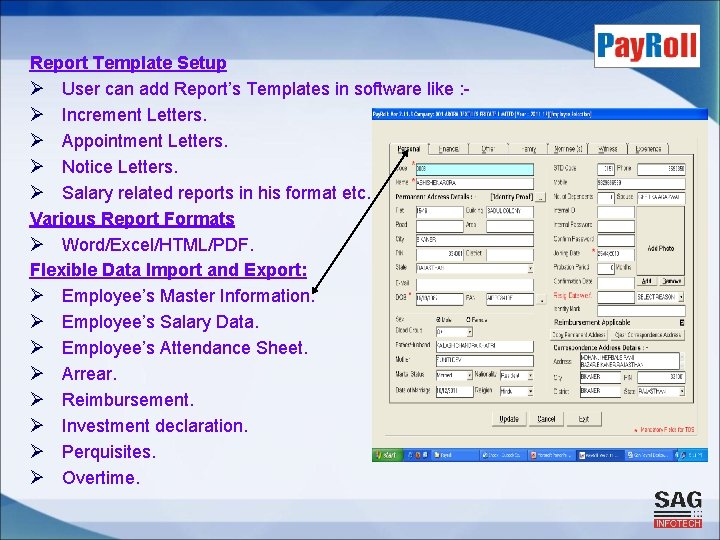The height and width of the screenshot is (540, 720).
Task: Click the Probation Period months field
Action: tap(606, 268)
